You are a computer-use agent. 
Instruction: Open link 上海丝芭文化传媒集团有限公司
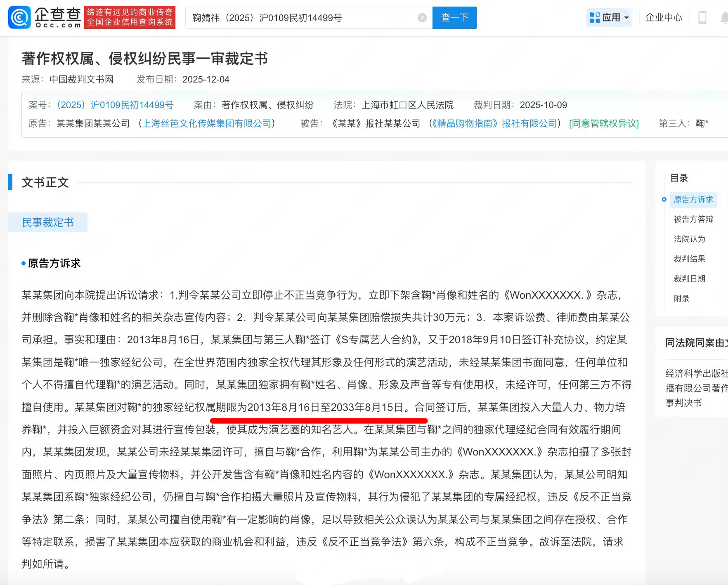208,123
